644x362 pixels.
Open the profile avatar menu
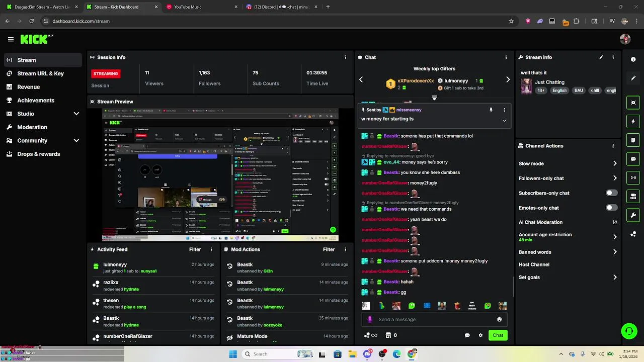(625, 39)
